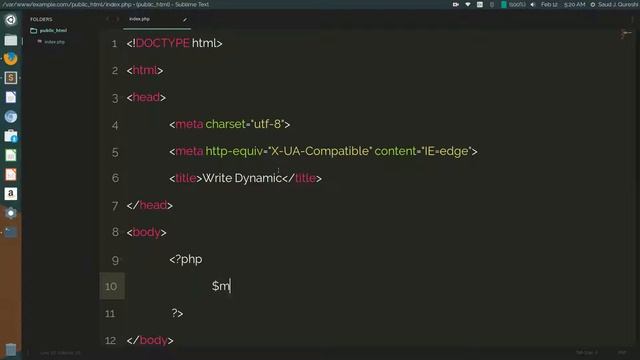The width and height of the screenshot is (640, 360).
Task: Open System Settings from the dock
Action: click(11, 213)
